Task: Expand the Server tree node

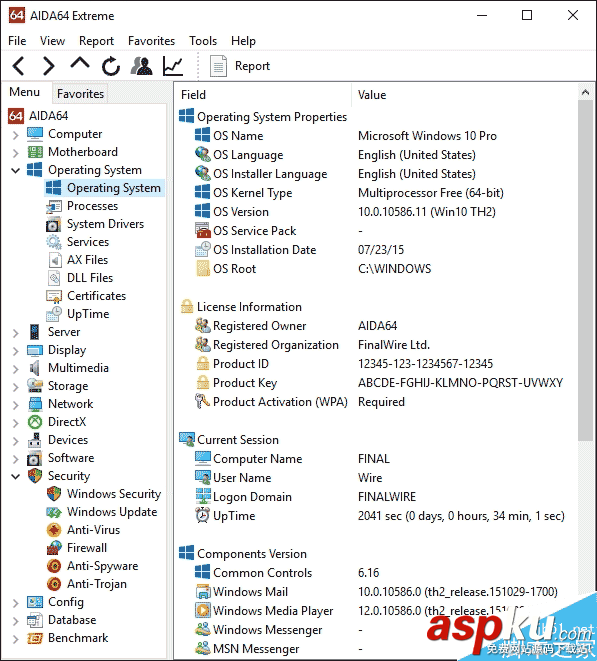Action: pyautogui.click(x=16, y=333)
